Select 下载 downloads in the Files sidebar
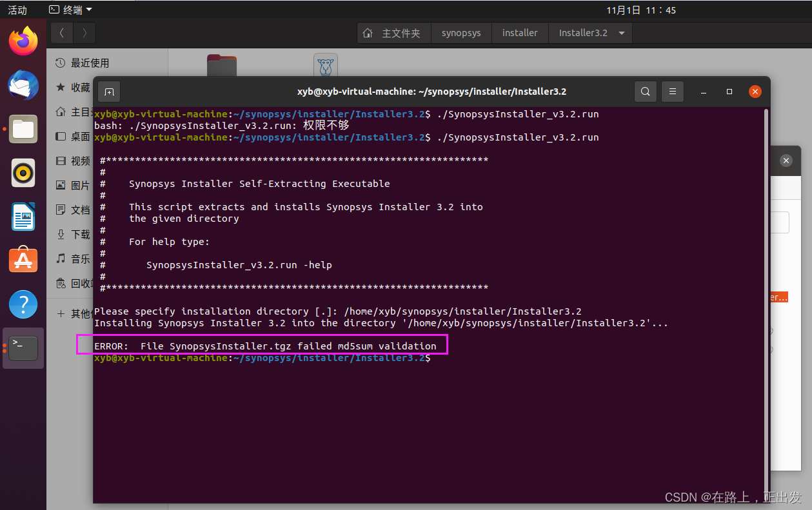Viewport: 812px width, 510px height. [74, 234]
